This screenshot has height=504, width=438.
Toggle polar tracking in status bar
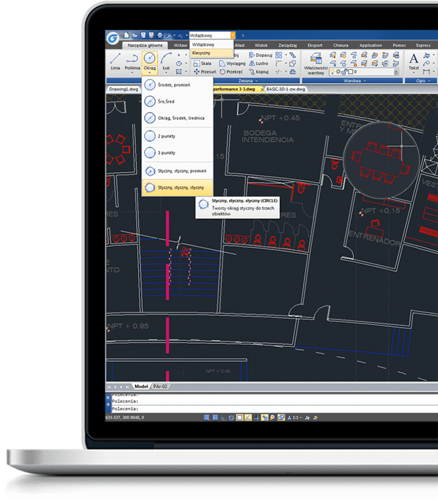232,418
